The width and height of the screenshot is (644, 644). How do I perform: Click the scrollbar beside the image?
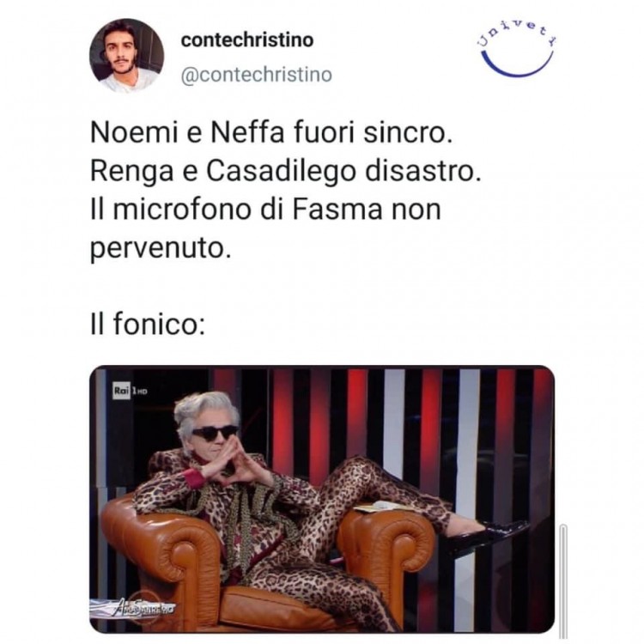[563, 580]
